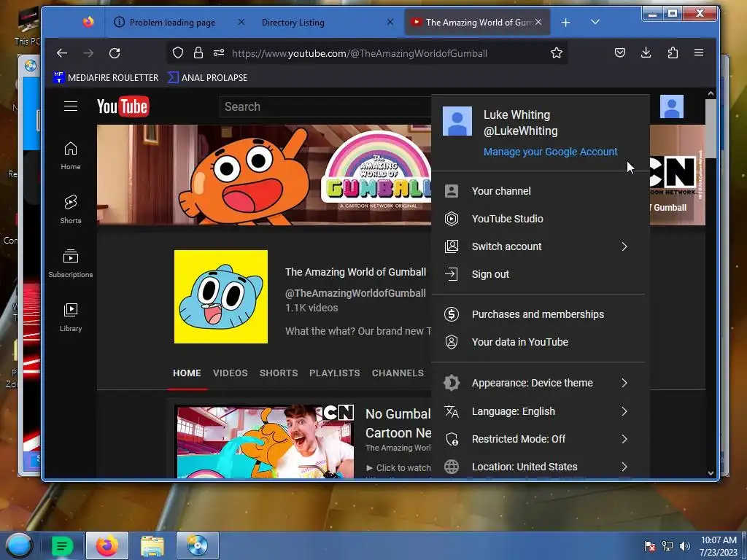
Task: Open File Explorer from the taskbar
Action: pos(152,545)
